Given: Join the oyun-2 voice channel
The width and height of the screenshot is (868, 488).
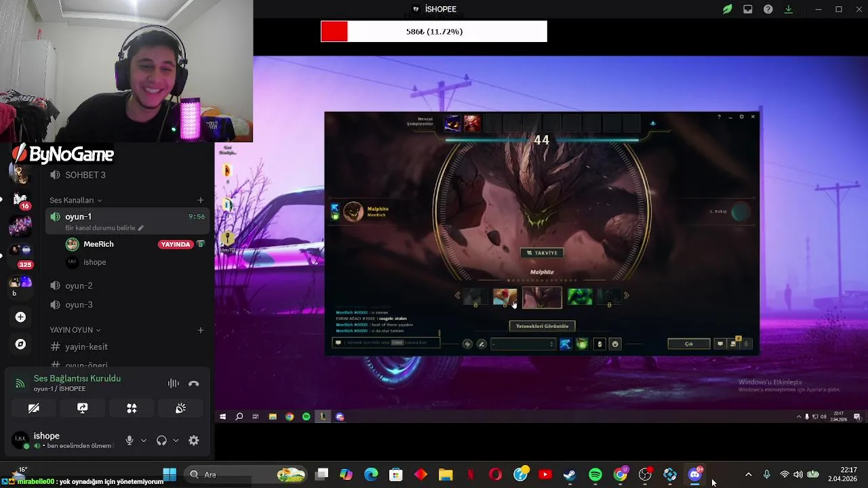Looking at the screenshot, I should 126,285.
